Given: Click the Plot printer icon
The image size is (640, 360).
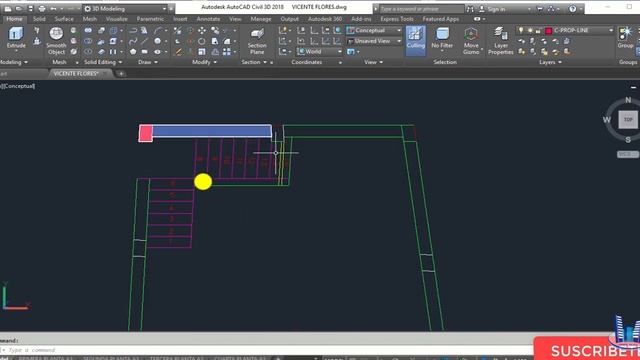Looking at the screenshot, I should click(42, 9).
